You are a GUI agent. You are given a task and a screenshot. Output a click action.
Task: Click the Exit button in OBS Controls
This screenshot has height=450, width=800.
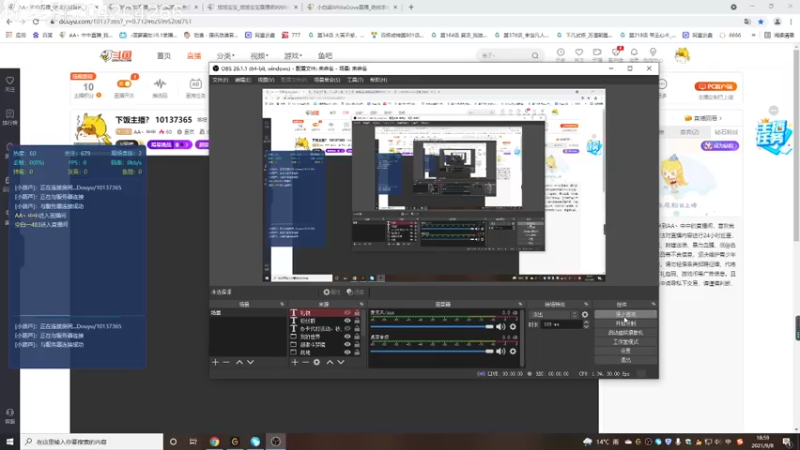[x=625, y=360]
